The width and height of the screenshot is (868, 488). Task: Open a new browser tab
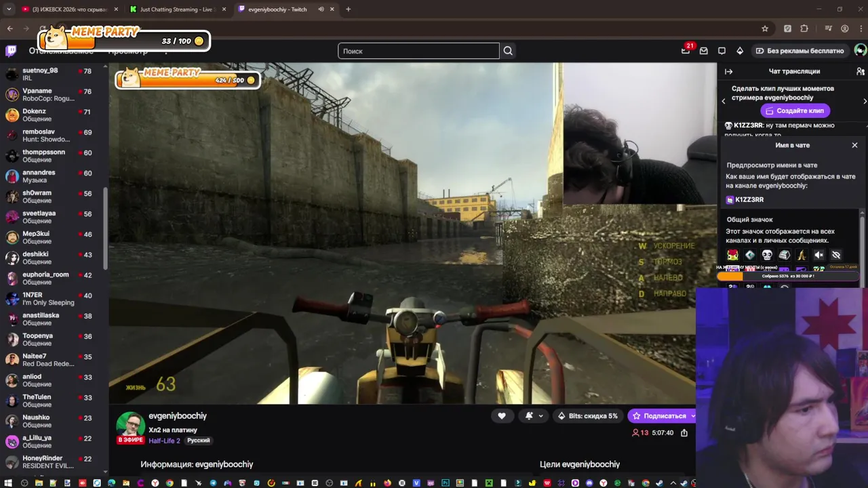click(348, 9)
